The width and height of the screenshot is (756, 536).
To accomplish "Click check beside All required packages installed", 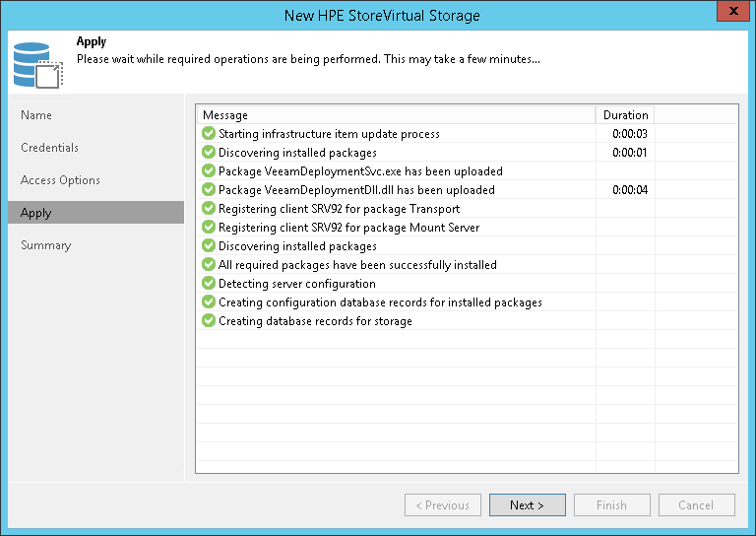I will coord(208,265).
